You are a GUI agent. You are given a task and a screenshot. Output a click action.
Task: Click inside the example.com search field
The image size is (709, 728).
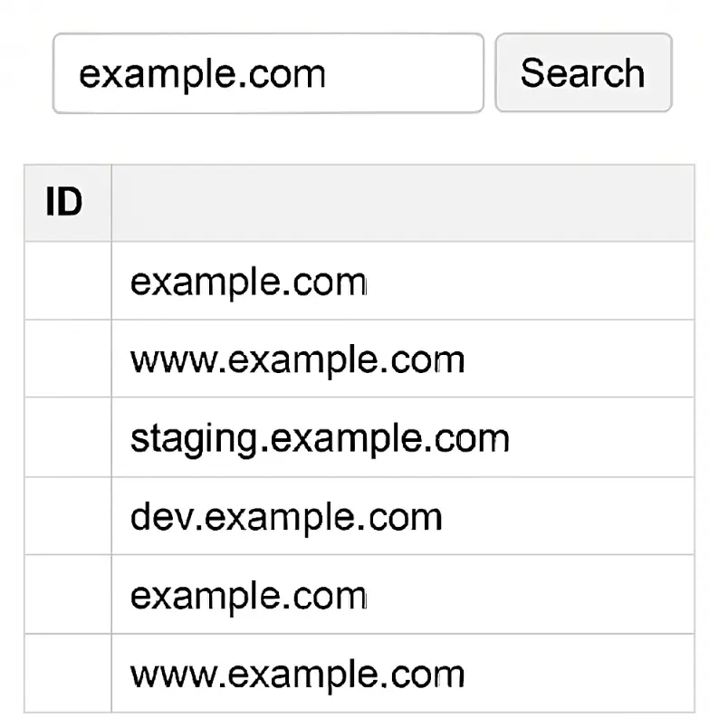point(267,72)
